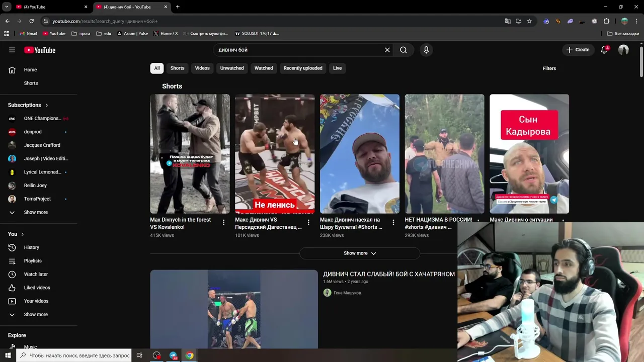This screenshot has width=644, height=362.
Task: Click the YouTube logo
Action: (x=40, y=50)
